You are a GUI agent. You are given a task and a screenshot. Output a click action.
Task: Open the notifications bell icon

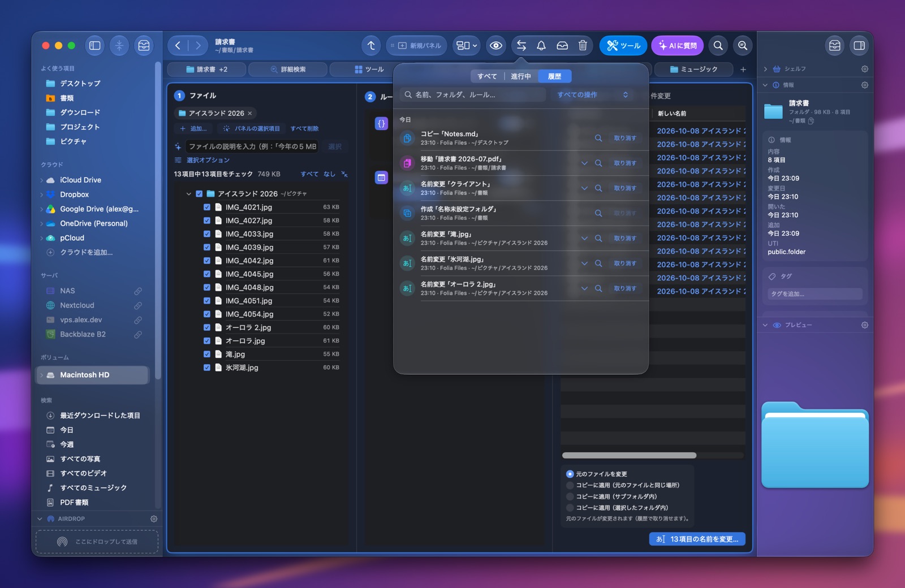(x=541, y=46)
